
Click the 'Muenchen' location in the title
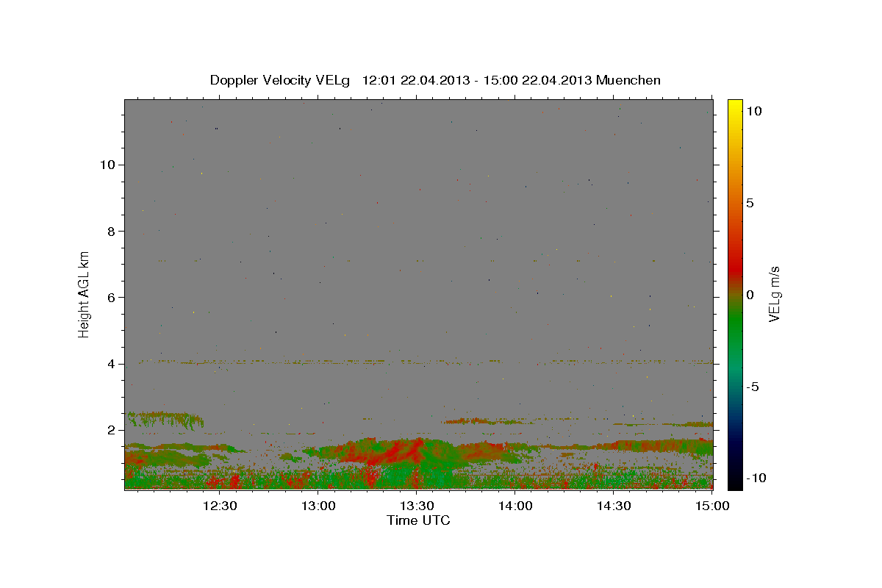(x=629, y=80)
